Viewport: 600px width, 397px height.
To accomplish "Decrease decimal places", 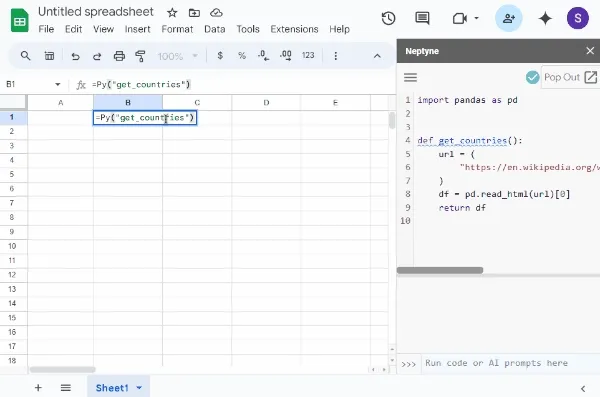I will click(263, 56).
